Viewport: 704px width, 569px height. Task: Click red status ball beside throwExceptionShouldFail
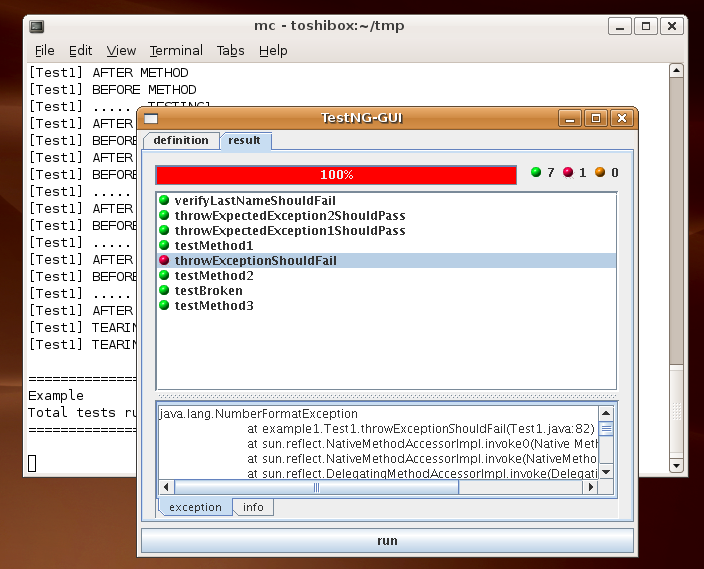[x=164, y=260]
